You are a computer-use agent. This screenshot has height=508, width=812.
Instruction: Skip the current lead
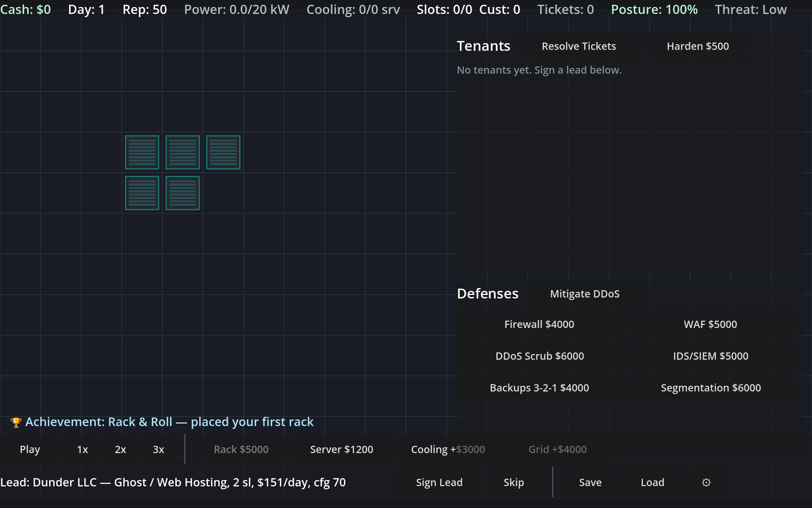pos(514,483)
